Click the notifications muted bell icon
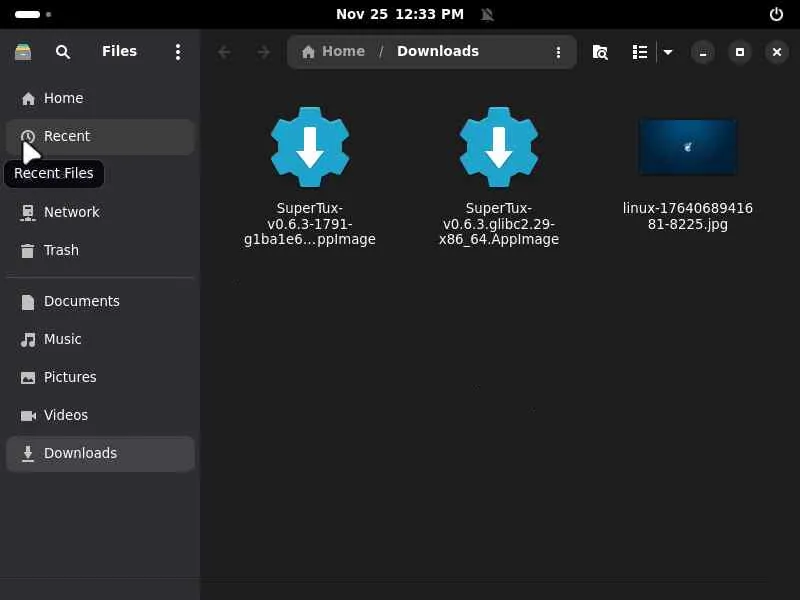Screen dimensions: 800x600 coord(488,14)
